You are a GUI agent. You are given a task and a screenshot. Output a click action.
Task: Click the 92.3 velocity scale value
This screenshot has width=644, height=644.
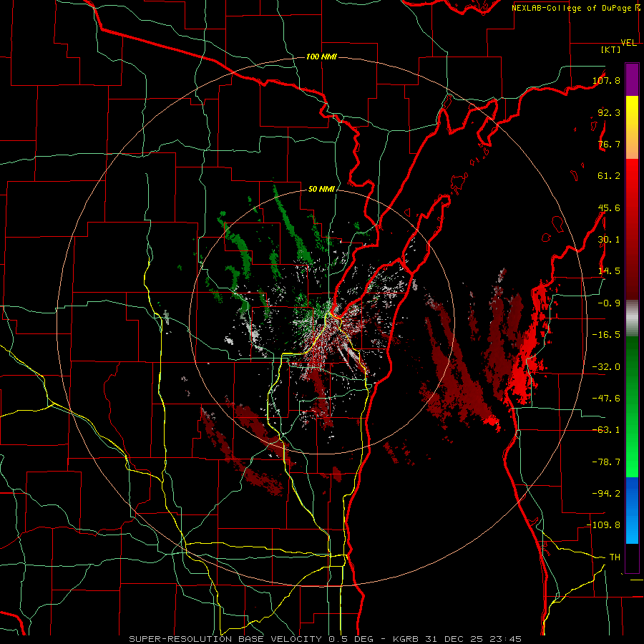pyautogui.click(x=609, y=112)
